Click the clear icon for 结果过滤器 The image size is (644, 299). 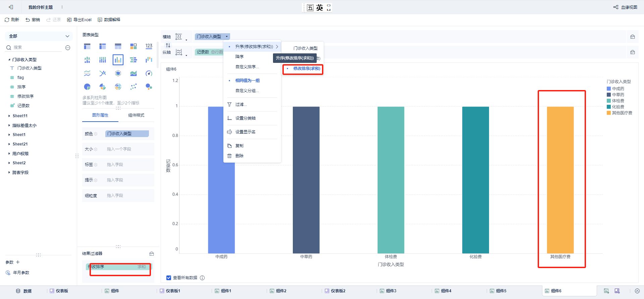click(x=152, y=254)
